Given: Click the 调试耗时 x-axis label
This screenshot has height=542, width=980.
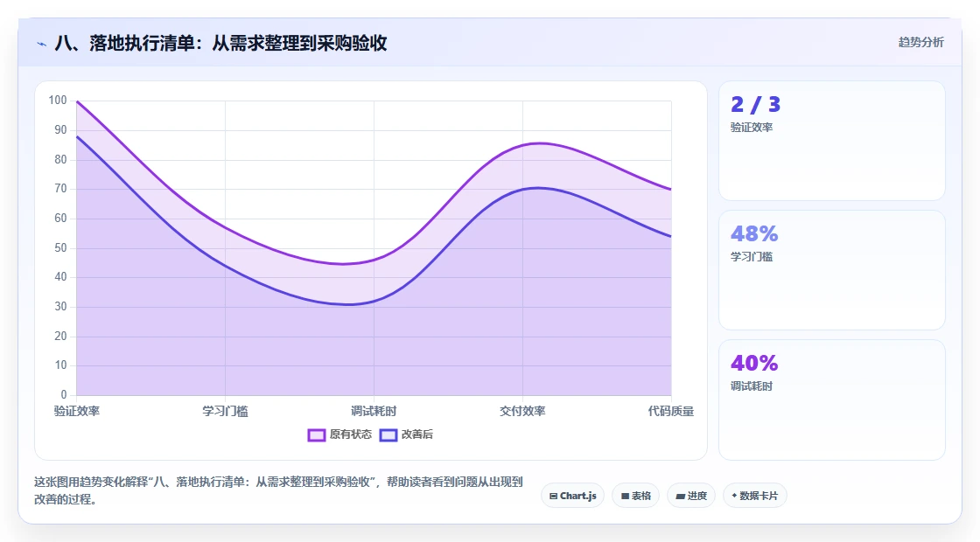Looking at the screenshot, I should [x=374, y=411].
